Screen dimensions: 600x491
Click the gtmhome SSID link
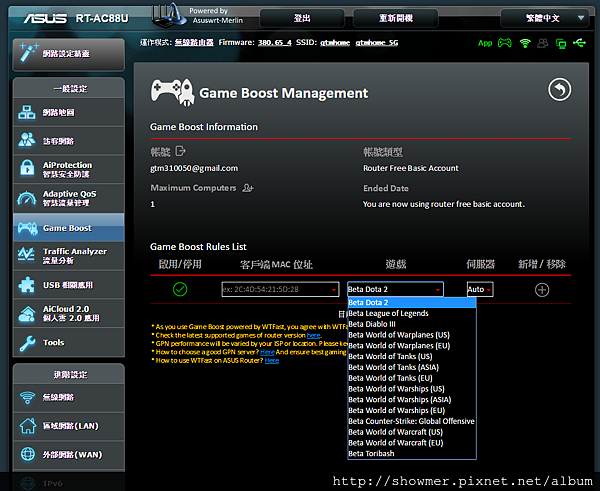tap(335, 42)
